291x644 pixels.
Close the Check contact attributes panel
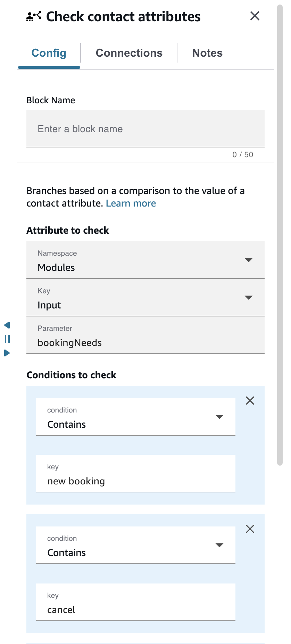pyautogui.click(x=255, y=16)
